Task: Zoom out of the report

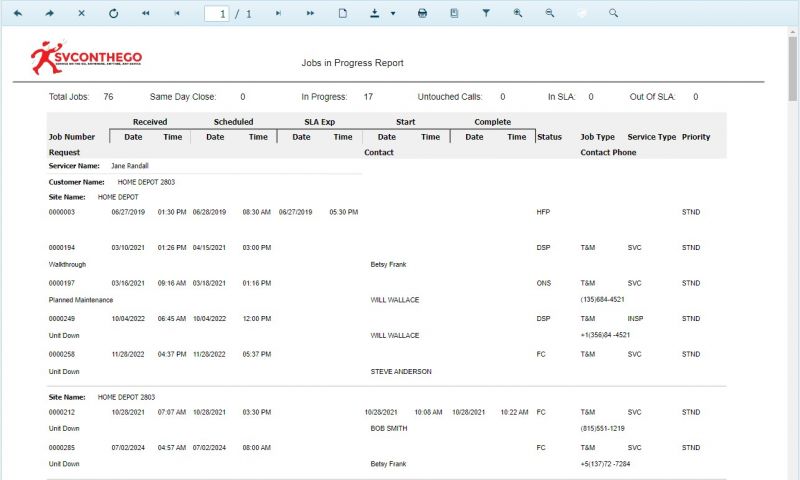Action: [549, 13]
